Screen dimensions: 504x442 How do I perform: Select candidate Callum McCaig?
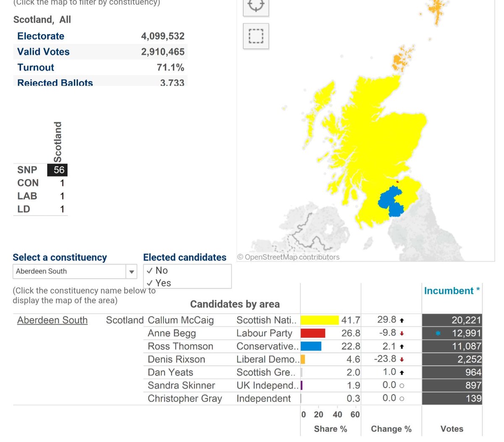tap(181, 320)
